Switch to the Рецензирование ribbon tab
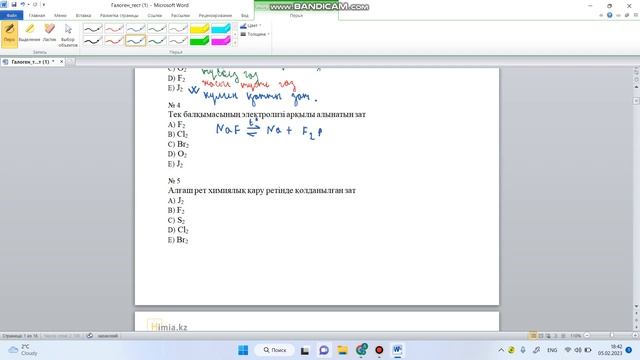The width and height of the screenshot is (640, 360). 215,16
